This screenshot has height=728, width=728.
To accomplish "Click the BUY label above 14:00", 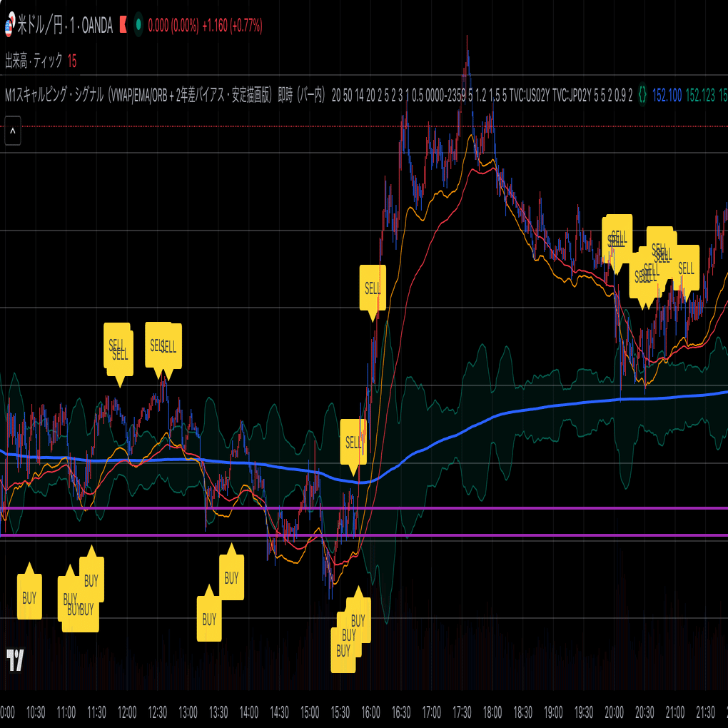I will pyautogui.click(x=232, y=577).
